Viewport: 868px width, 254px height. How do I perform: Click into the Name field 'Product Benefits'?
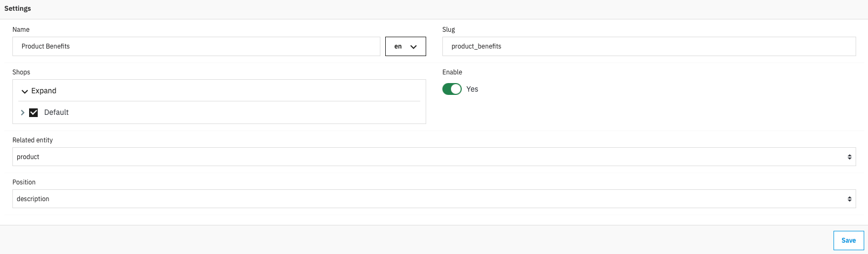[x=196, y=46]
